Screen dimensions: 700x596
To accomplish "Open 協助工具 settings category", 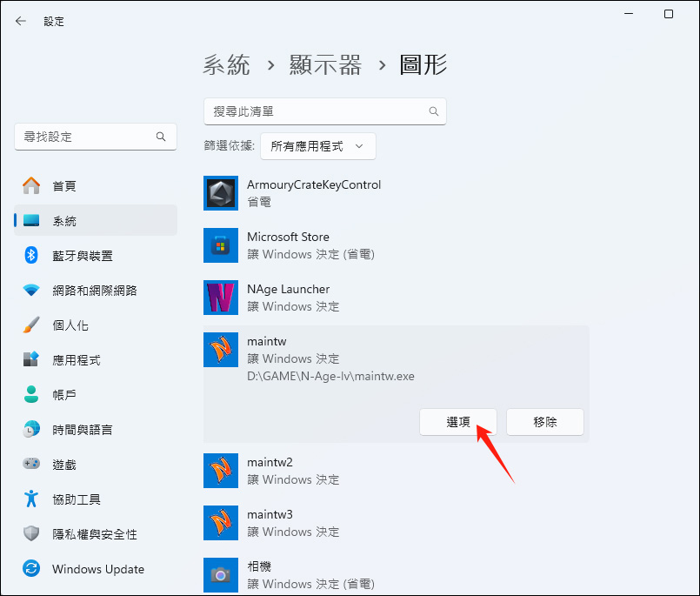I will 96,499.
